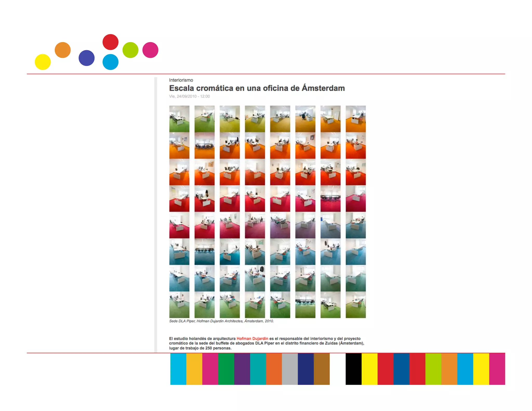Click the dark blue logo circle
This screenshot has width=532, height=411.
tap(87, 58)
